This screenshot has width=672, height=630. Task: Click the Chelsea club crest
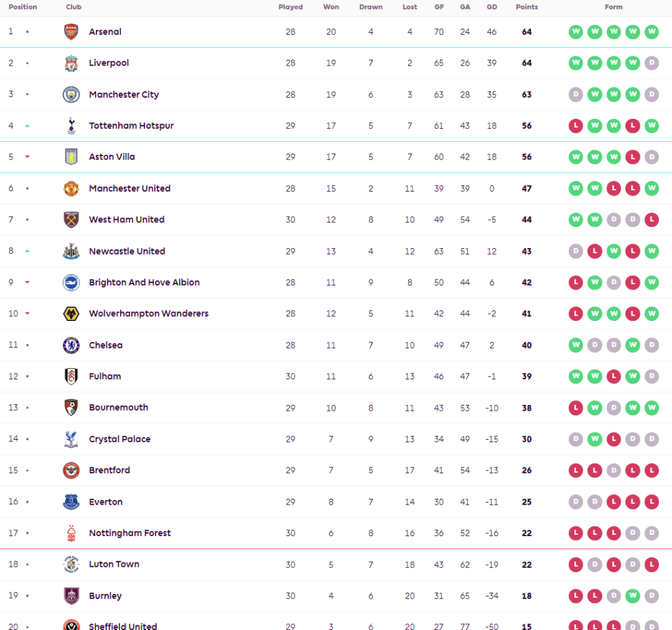pyautogui.click(x=71, y=345)
